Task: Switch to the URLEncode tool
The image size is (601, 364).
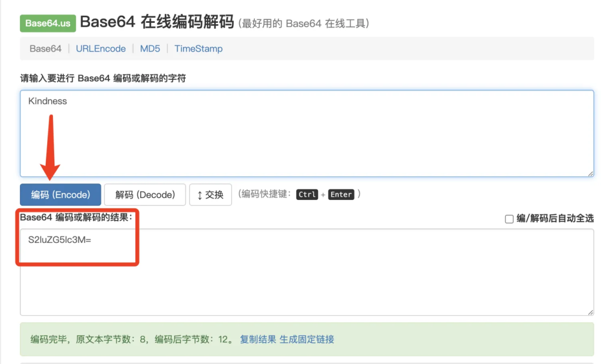Action: [101, 48]
